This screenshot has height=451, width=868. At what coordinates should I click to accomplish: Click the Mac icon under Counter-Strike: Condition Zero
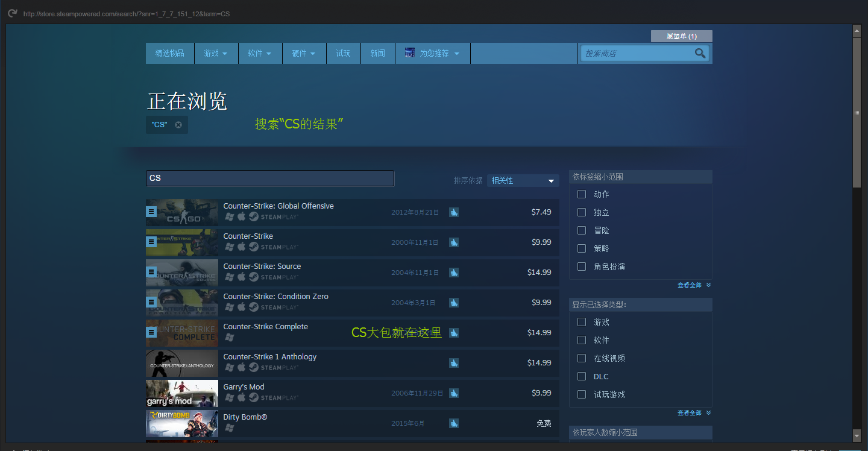coord(242,307)
